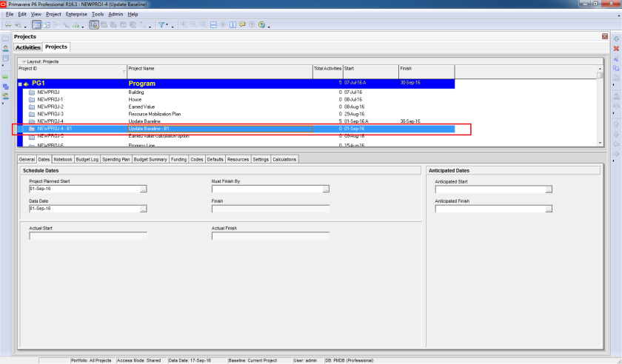622x364 pixels.
Task: Click the blue funnel Filter icon
Action: (161, 25)
